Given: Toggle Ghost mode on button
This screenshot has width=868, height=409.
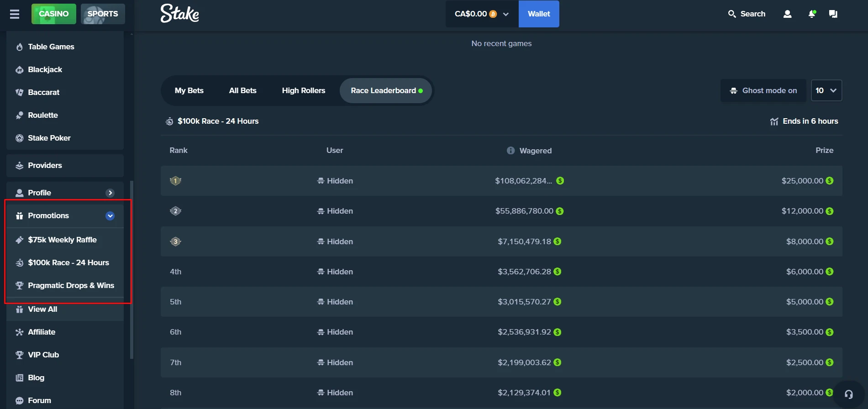Looking at the screenshot, I should pos(763,90).
